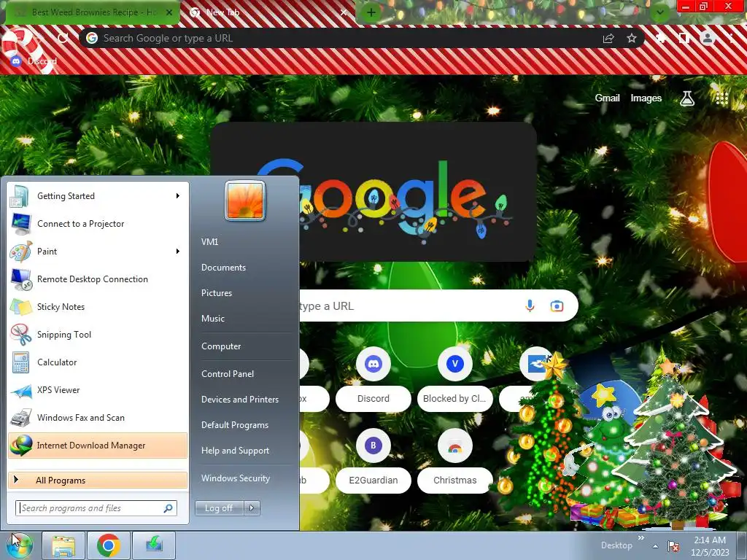The image size is (747, 560).
Task: Open the tab search dropdown
Action: pyautogui.click(x=659, y=12)
